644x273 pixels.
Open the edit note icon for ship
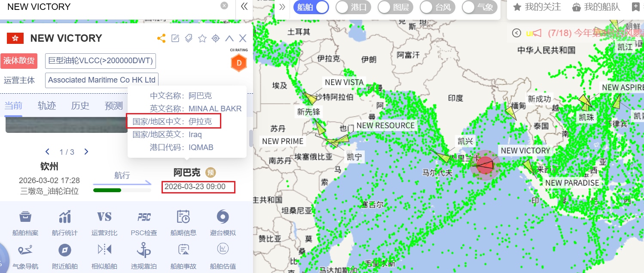pos(175,38)
